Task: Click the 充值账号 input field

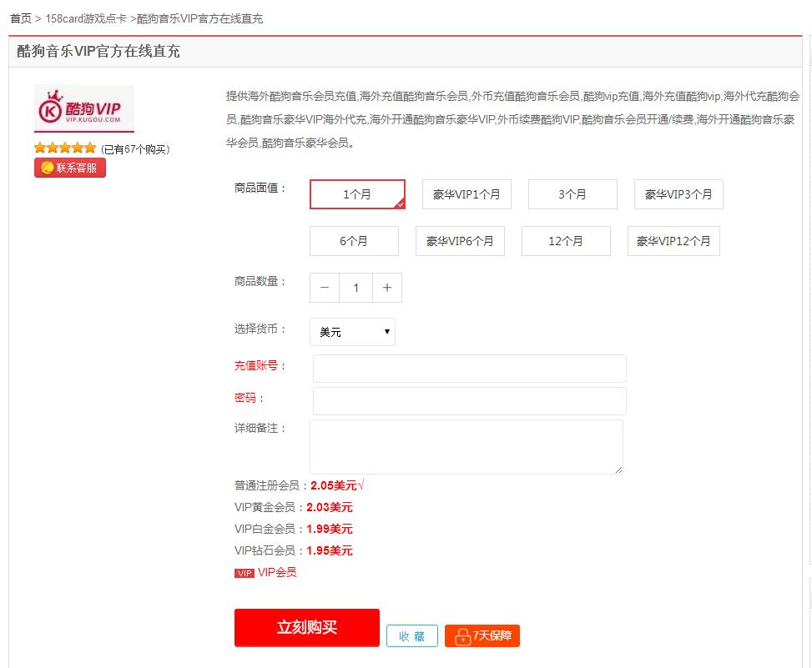Action: tap(470, 369)
